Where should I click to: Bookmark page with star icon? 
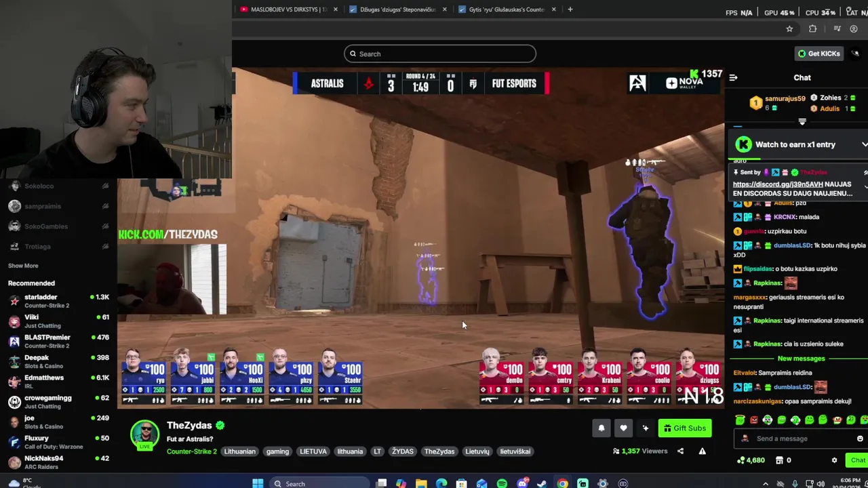pos(789,29)
